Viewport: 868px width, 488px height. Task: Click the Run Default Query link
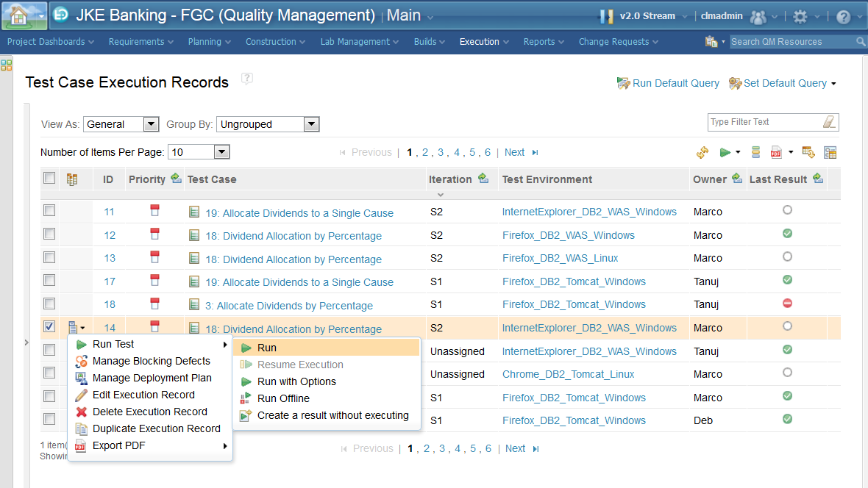coord(675,83)
